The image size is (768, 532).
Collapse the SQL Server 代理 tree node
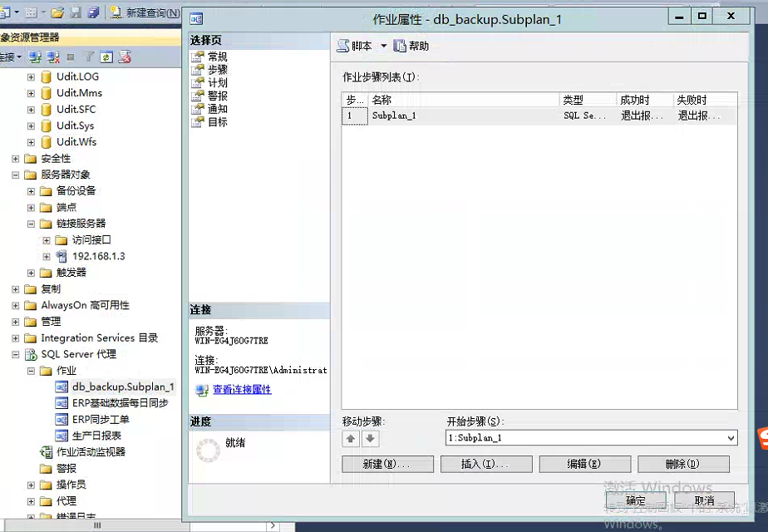click(x=16, y=354)
